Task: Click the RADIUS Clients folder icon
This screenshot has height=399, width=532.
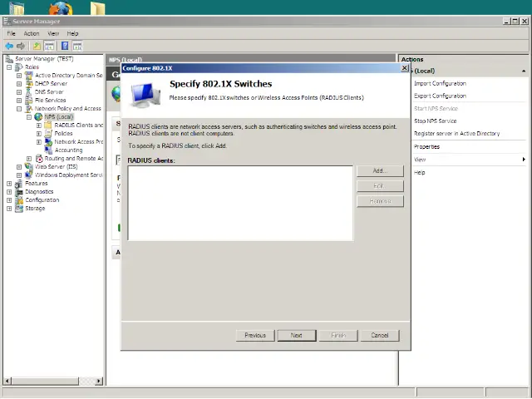Action: click(x=48, y=126)
